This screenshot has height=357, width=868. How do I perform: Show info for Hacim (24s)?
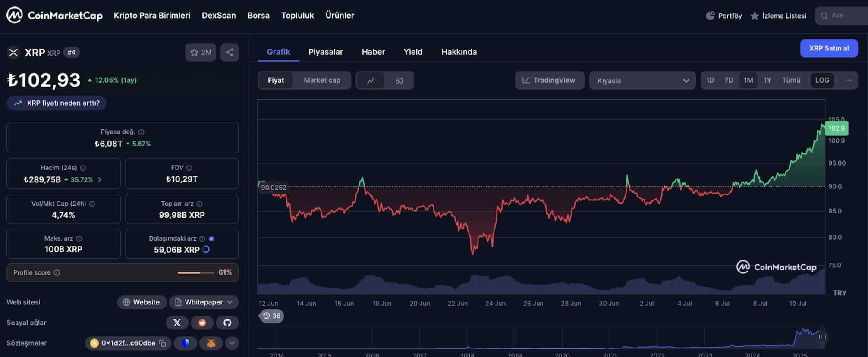click(x=83, y=168)
